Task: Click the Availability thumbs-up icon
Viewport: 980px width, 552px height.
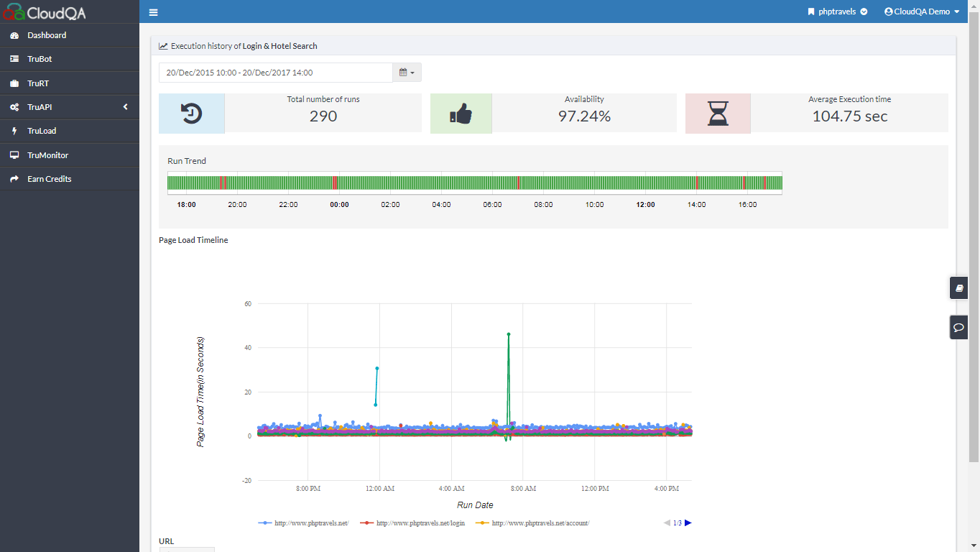Action: tap(461, 114)
